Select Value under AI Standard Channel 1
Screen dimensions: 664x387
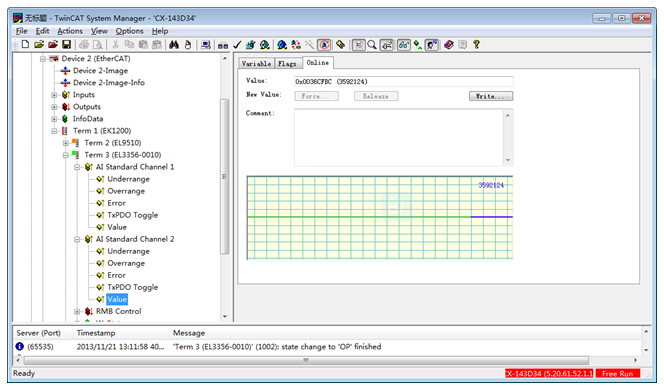coord(117,227)
